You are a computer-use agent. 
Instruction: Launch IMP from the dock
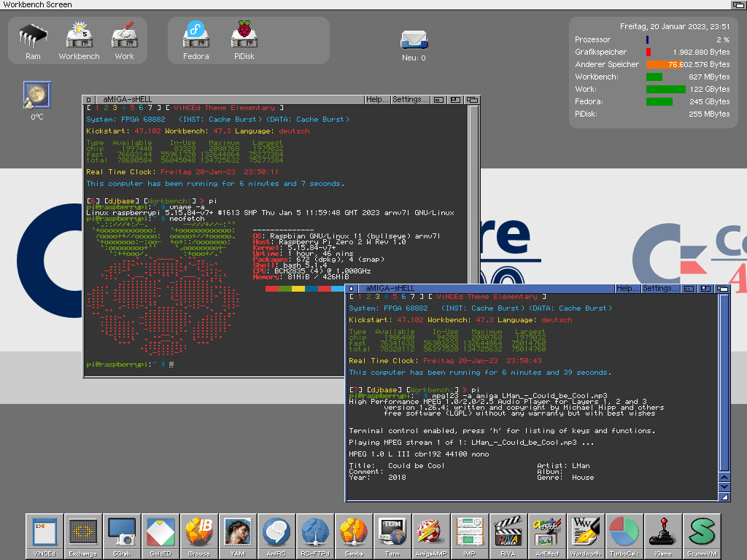(469, 536)
